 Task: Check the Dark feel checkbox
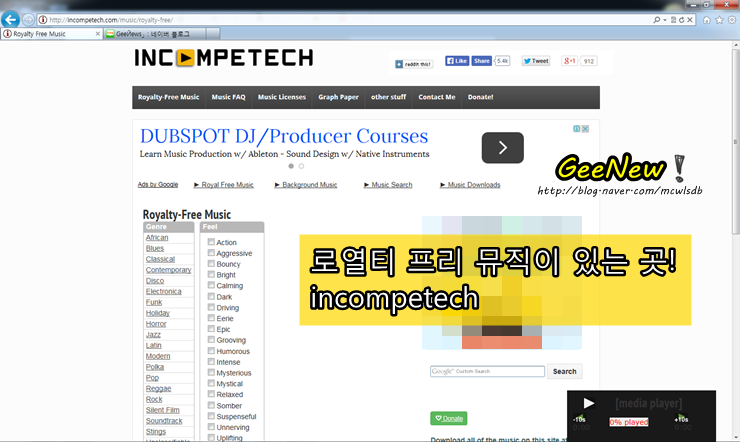[211, 296]
